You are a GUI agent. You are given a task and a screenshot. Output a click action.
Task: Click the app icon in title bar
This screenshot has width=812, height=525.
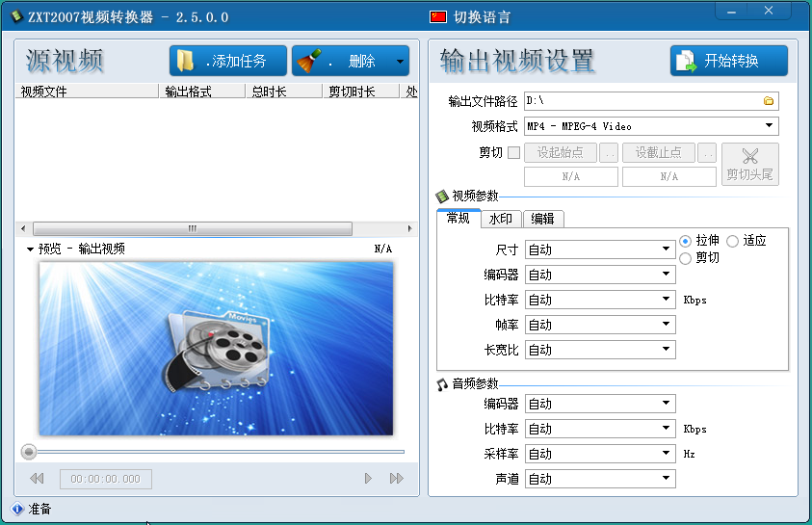coord(17,17)
